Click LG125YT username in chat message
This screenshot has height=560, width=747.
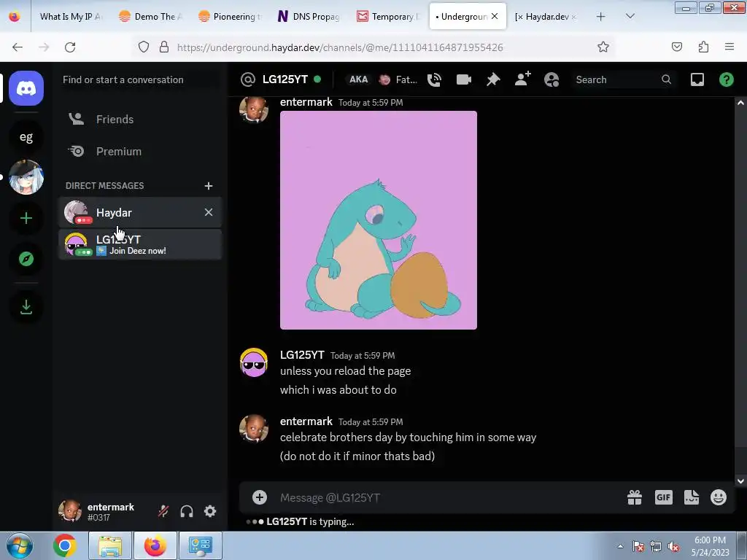point(302,355)
